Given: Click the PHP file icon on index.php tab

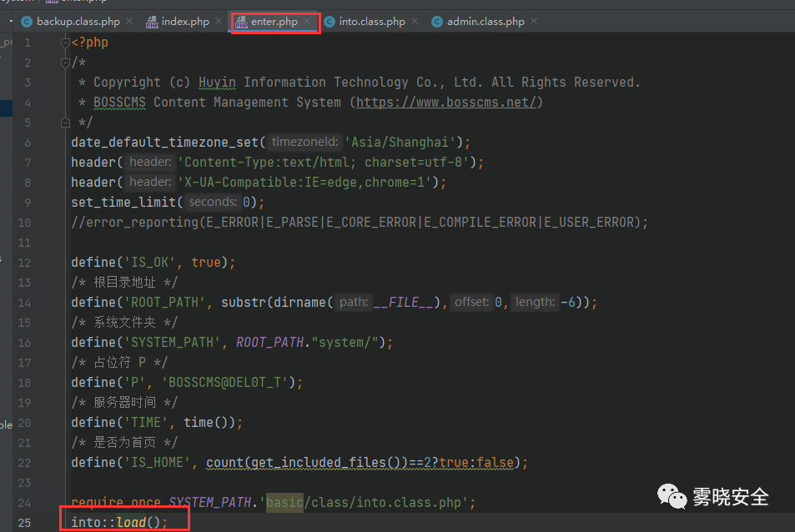Looking at the screenshot, I should pos(152,22).
